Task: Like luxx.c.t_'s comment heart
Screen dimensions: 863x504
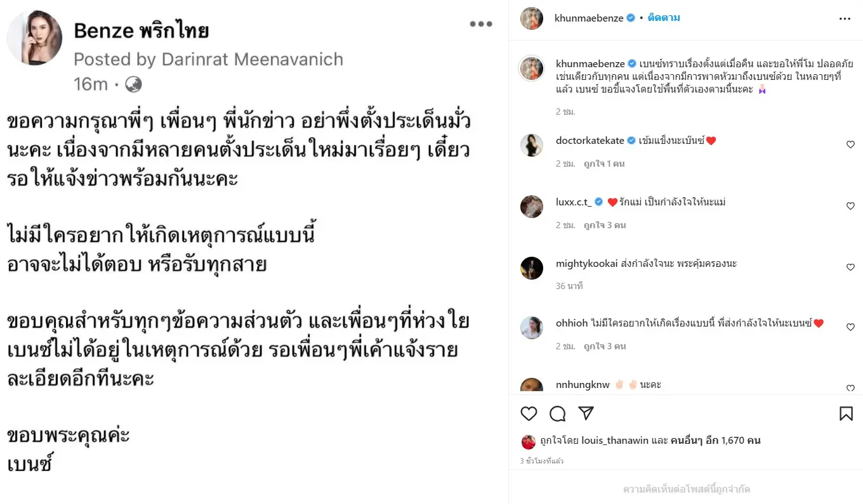Action: (850, 206)
